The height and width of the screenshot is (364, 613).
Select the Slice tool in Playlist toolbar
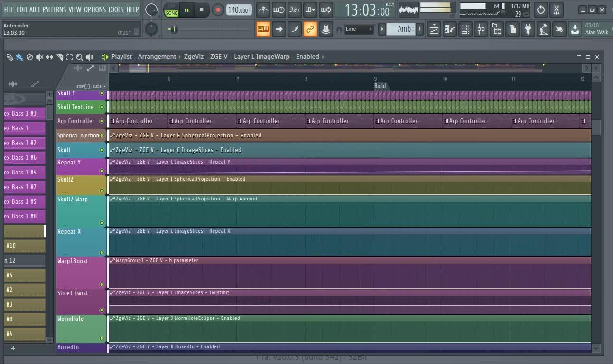point(60,57)
